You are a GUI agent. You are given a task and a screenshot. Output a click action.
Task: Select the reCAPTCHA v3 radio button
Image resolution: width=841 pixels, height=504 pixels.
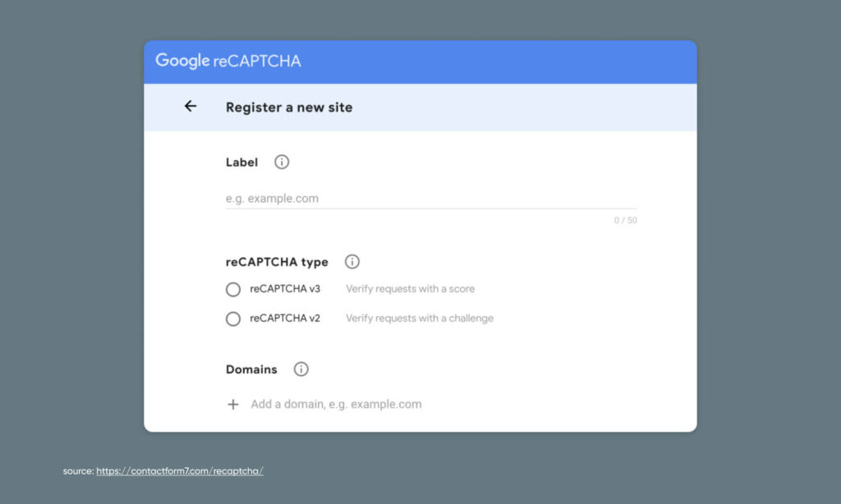[232, 289]
